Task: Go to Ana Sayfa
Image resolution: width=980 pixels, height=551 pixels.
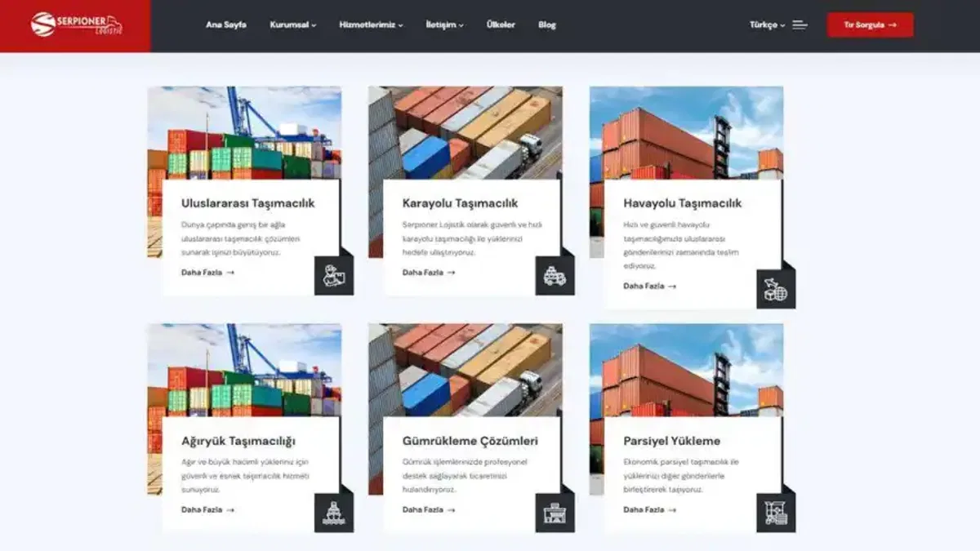Action: point(226,25)
